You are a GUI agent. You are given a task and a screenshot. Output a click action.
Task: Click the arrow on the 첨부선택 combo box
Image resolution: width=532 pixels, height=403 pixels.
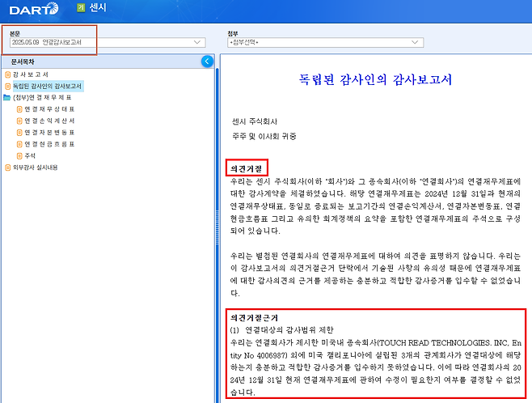point(416,42)
